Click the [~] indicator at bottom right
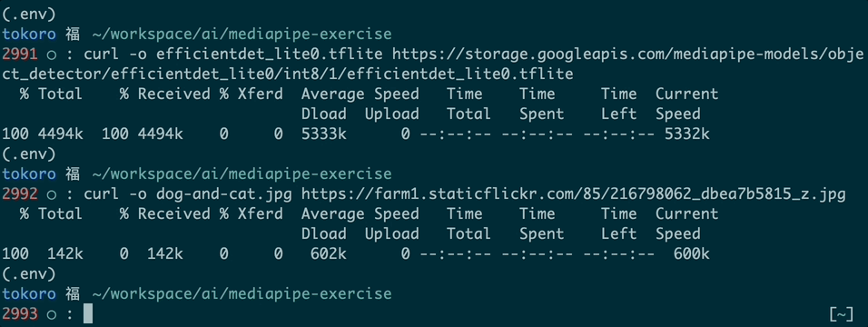 (x=842, y=315)
